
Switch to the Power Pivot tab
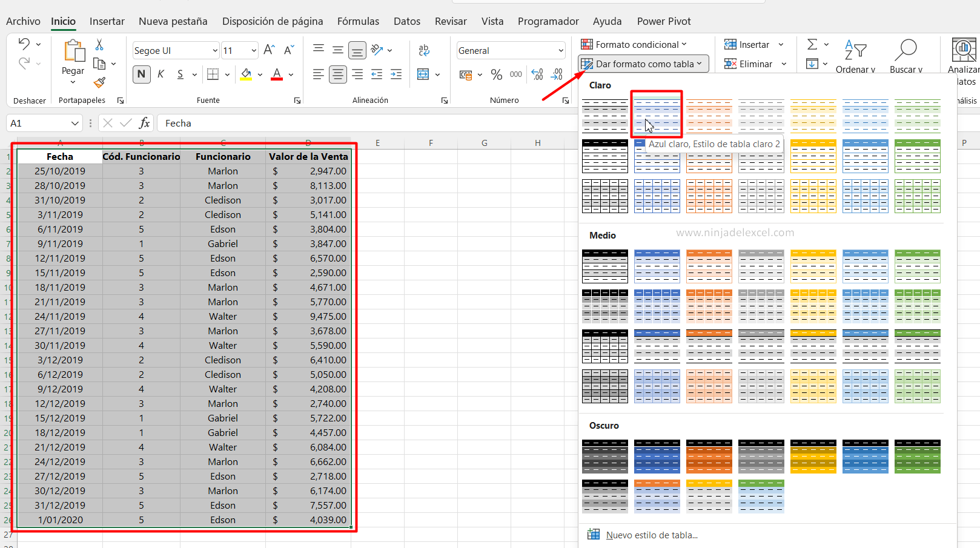[664, 21]
